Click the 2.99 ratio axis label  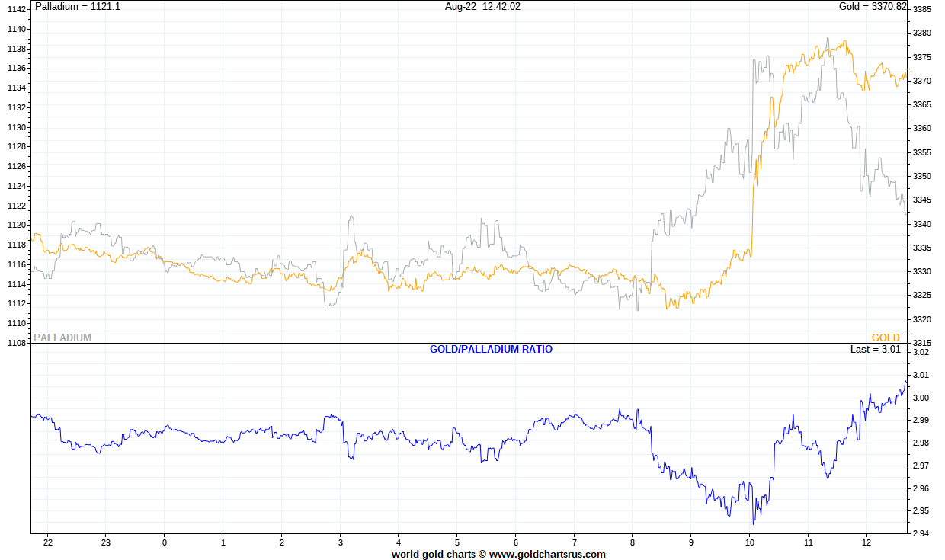click(921, 421)
